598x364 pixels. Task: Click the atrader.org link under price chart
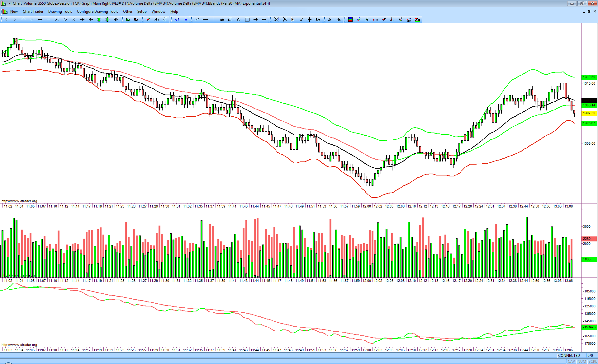tap(19, 201)
